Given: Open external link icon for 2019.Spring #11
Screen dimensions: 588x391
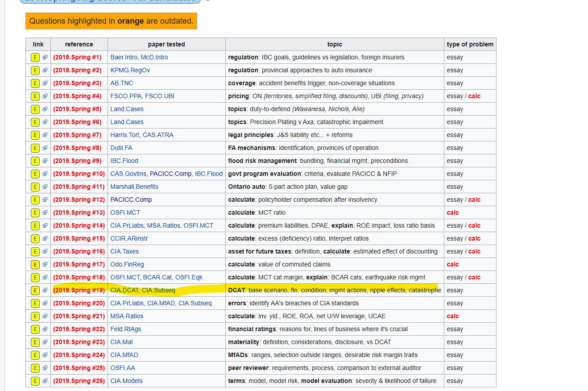Looking at the screenshot, I should coord(45,187).
